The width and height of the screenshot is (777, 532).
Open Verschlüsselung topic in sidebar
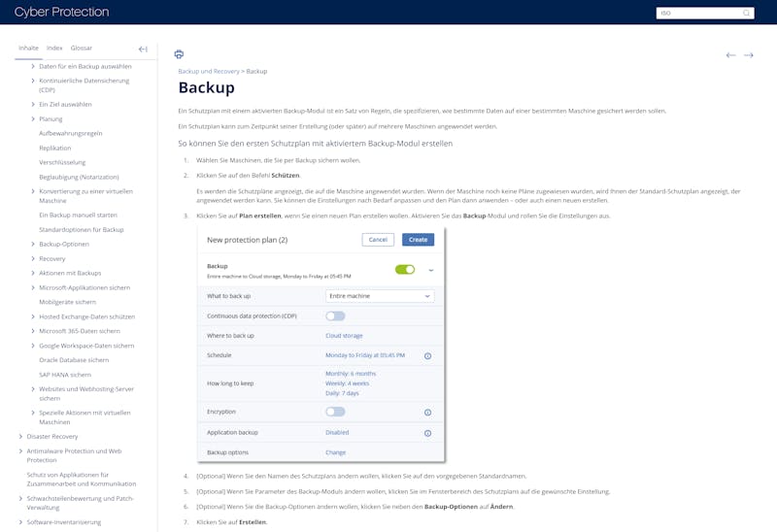[x=62, y=162]
